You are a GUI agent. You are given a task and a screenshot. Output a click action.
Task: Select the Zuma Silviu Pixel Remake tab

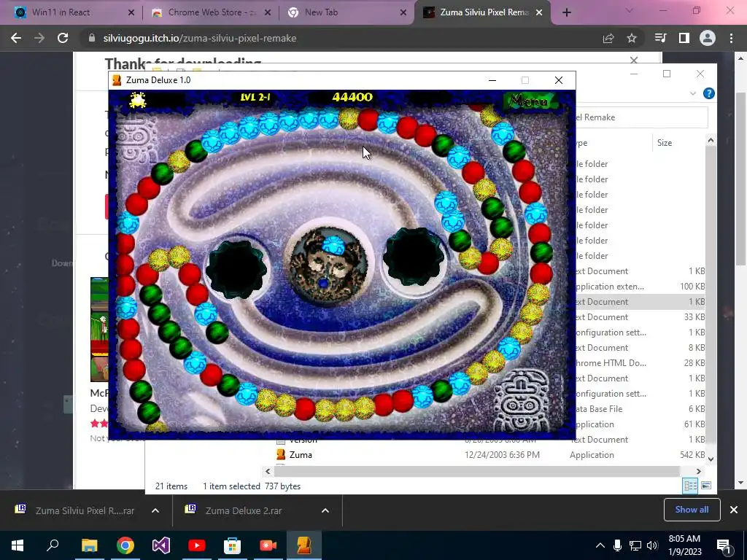[482, 12]
